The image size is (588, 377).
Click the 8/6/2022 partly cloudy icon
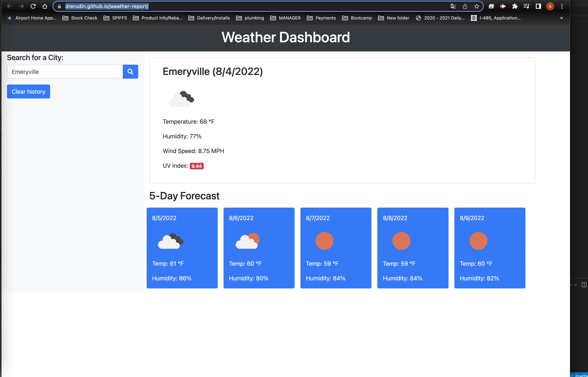[247, 241]
